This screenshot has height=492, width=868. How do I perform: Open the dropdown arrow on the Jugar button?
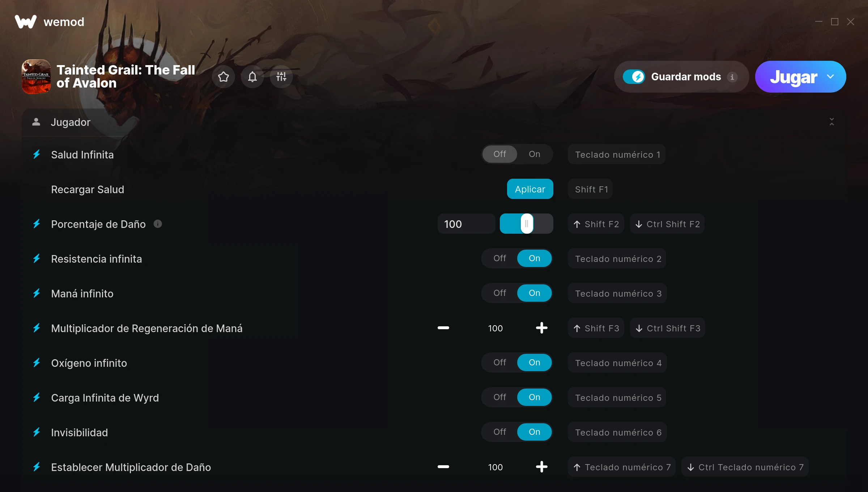click(830, 77)
